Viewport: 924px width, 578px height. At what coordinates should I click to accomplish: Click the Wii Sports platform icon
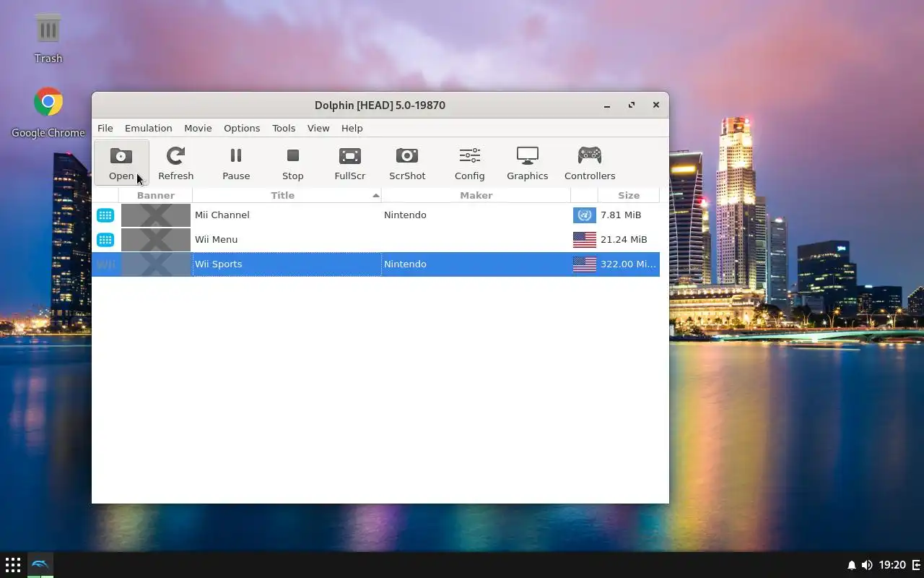105,264
